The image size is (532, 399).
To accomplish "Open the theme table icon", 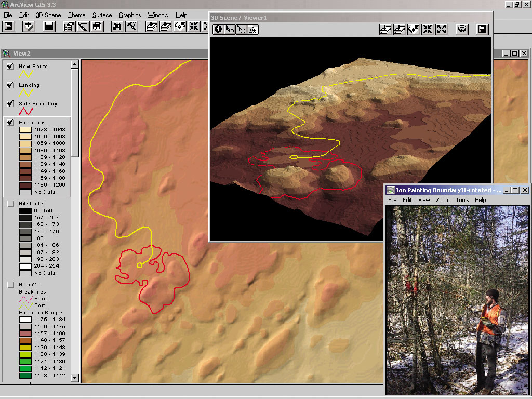I will pos(97,26).
